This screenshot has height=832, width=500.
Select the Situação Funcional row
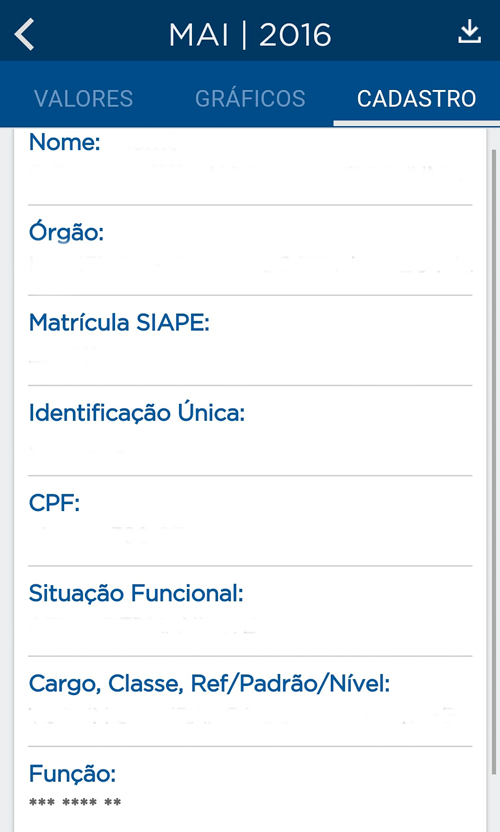(250, 611)
